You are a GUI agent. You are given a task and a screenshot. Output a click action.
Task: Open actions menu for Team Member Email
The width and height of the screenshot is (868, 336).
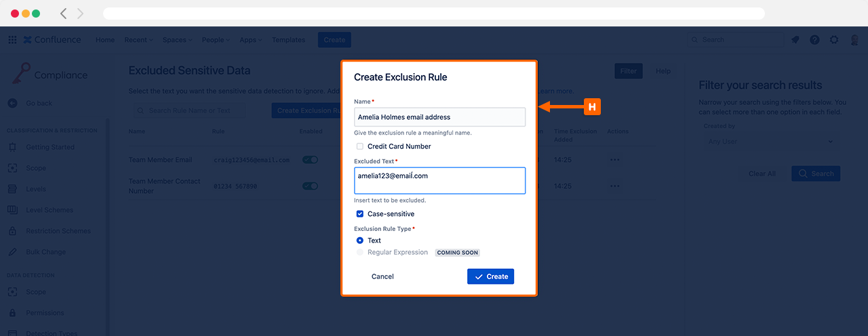[614, 160]
